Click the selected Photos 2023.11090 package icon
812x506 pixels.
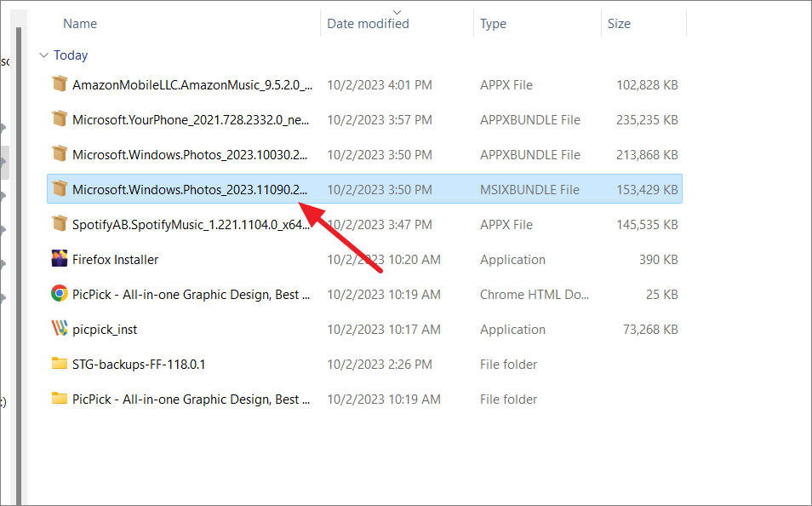(60, 189)
